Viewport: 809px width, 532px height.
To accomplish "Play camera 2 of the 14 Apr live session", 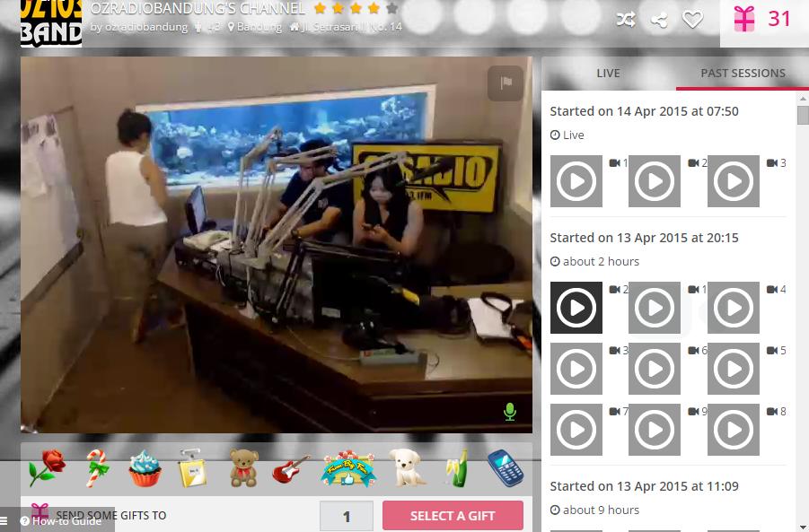I will pyautogui.click(x=655, y=181).
